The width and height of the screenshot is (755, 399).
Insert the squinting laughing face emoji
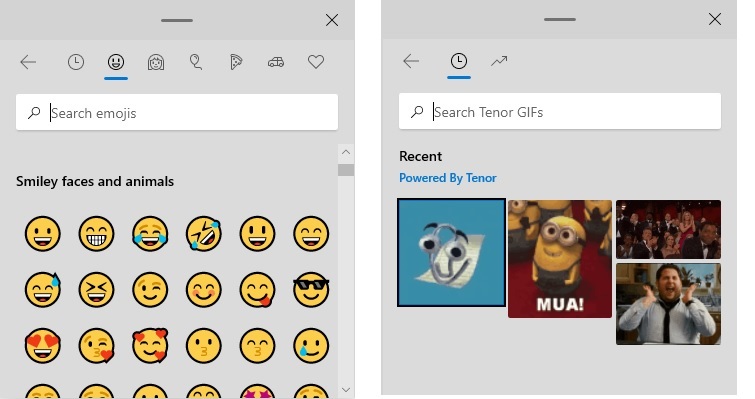pos(96,290)
